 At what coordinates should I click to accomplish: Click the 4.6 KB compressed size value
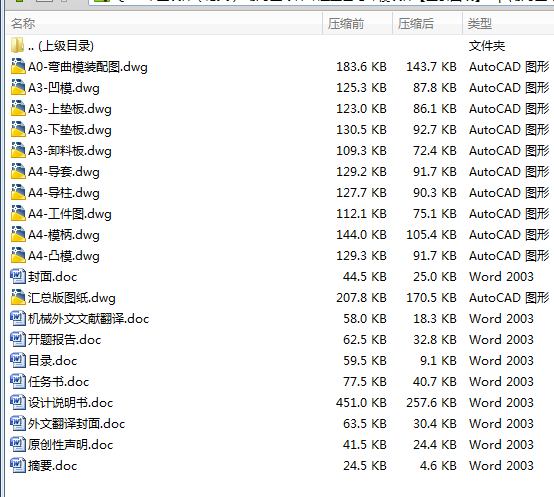(438, 466)
